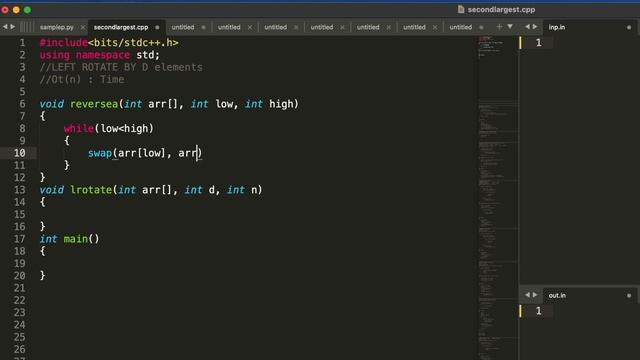This screenshot has height=360, width=640.
Task: Click line number 1 in the editor gutter
Action: click(22, 42)
